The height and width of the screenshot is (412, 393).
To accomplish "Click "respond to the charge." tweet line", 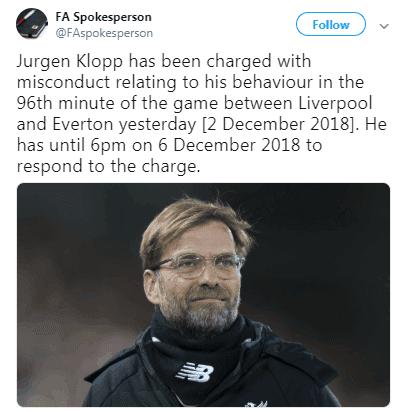I will [x=108, y=166].
